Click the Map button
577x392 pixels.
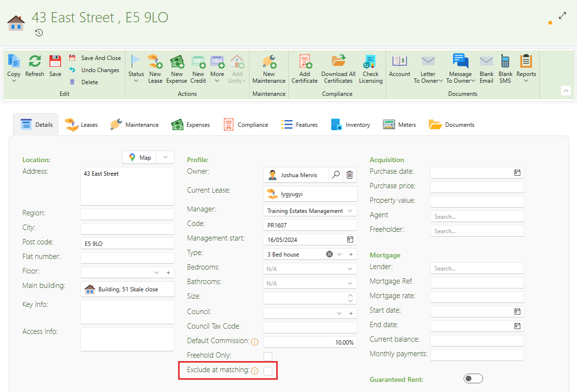click(x=140, y=157)
